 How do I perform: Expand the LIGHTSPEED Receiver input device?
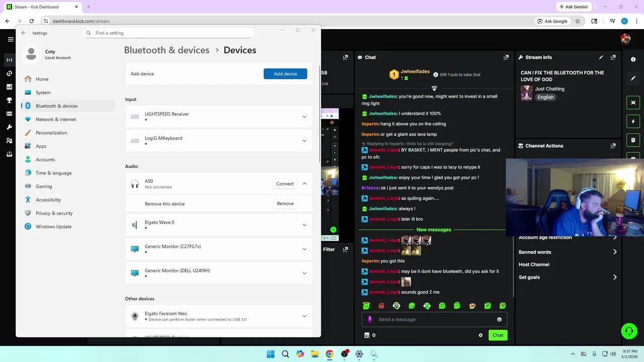[304, 117]
